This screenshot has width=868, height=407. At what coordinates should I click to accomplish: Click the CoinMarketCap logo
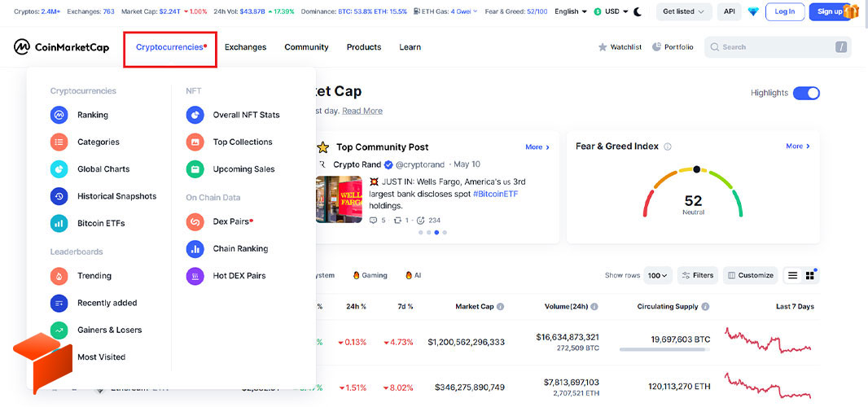[61, 47]
